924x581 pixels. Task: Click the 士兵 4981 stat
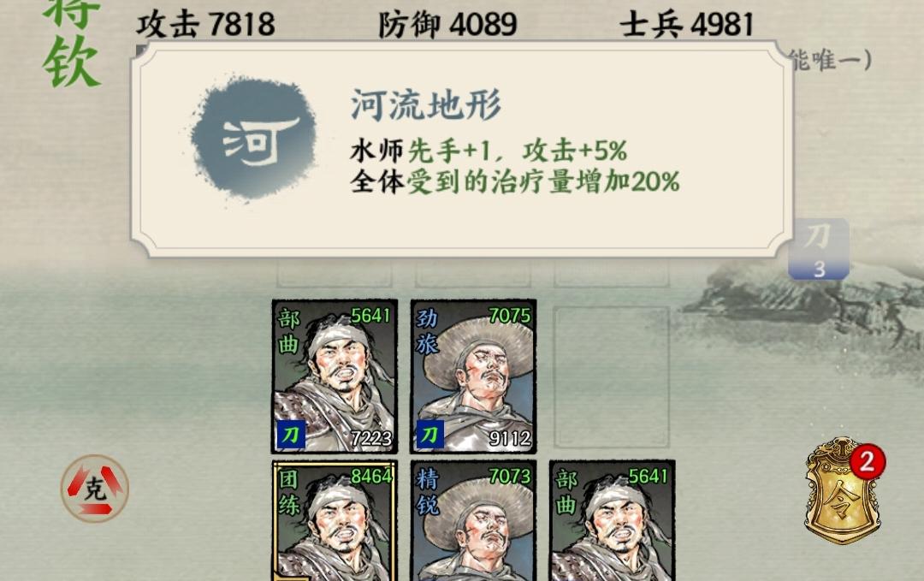(x=687, y=24)
